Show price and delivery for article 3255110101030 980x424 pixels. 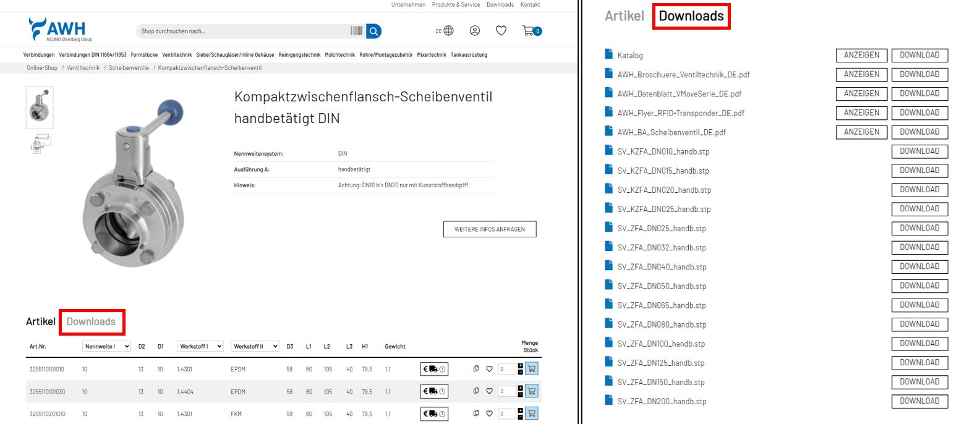point(434,391)
